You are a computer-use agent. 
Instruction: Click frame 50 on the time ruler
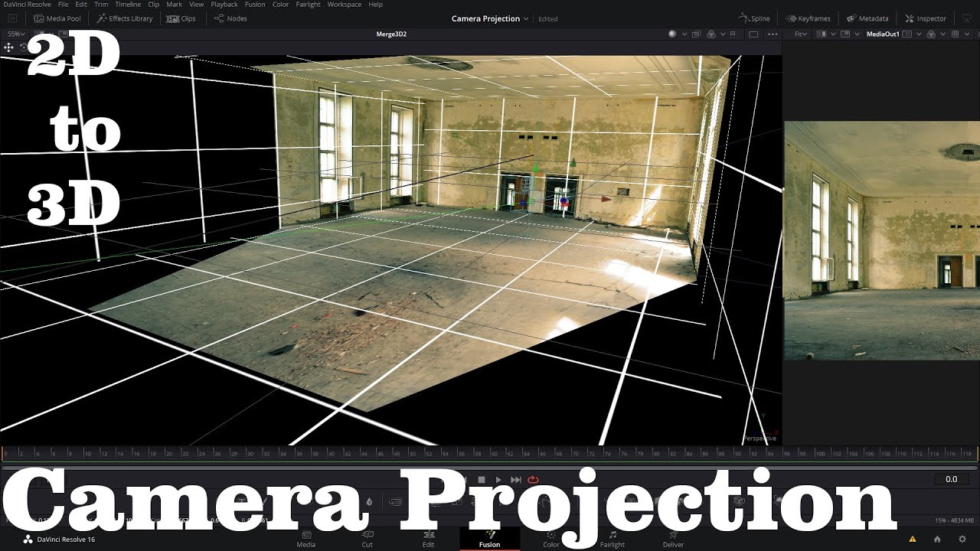413,454
